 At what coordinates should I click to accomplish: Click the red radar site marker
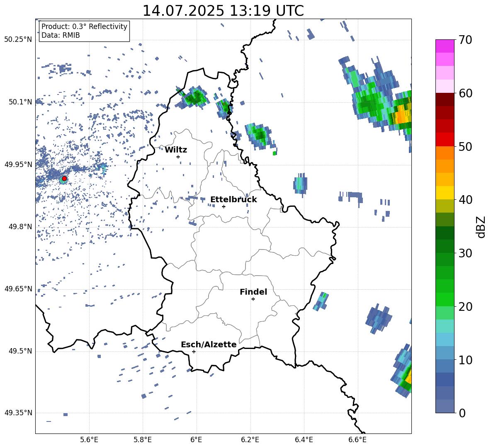(x=64, y=178)
